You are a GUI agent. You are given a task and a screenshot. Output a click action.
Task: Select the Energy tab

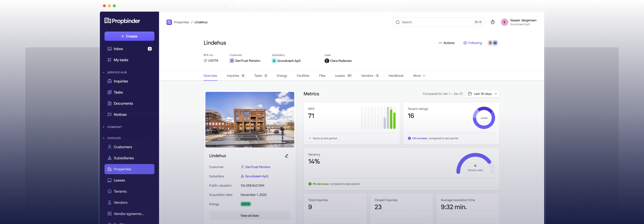coord(282,76)
